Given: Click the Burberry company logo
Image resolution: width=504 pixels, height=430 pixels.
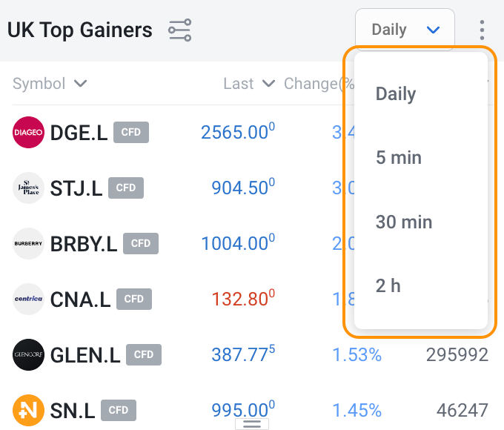Looking at the screenshot, I should pyautogui.click(x=29, y=243).
